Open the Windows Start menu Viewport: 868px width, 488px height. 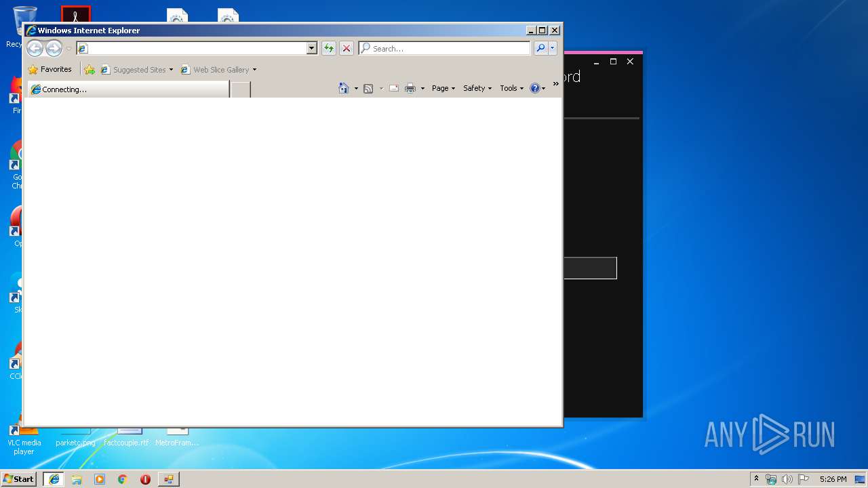coord(18,479)
